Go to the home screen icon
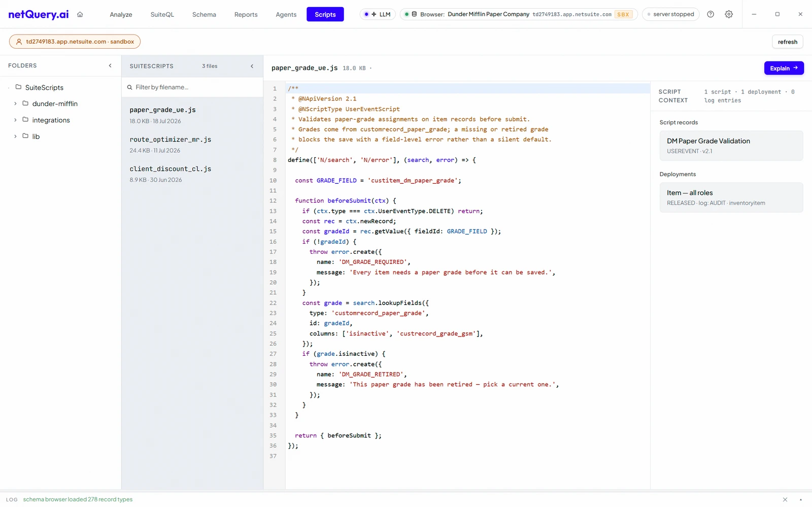 coord(80,14)
